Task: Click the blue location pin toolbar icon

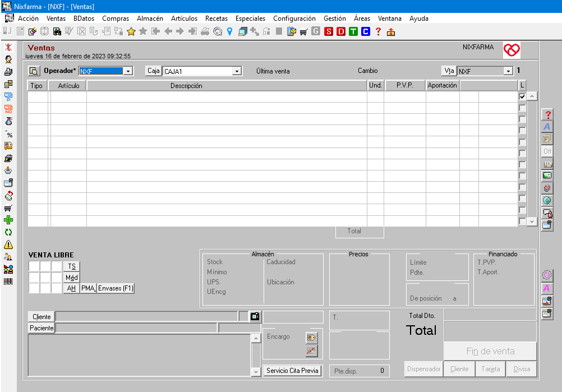Action: pos(230,31)
